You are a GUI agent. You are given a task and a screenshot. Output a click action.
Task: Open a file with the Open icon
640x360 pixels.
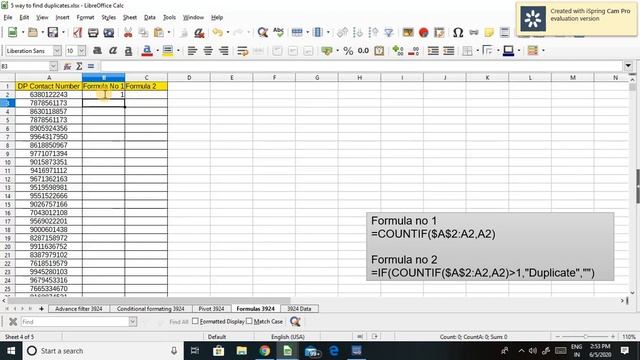click(x=33, y=32)
